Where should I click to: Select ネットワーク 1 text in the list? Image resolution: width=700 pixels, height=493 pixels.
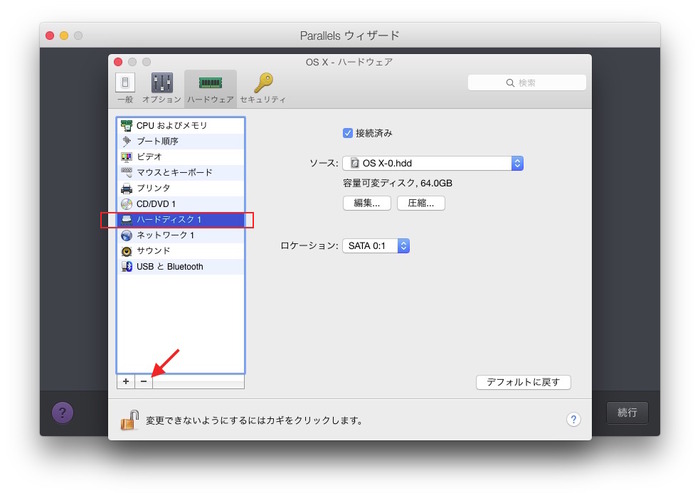click(x=165, y=235)
